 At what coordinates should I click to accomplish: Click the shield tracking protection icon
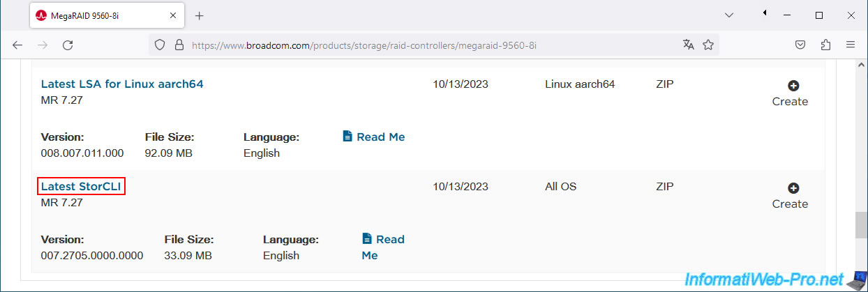click(160, 45)
